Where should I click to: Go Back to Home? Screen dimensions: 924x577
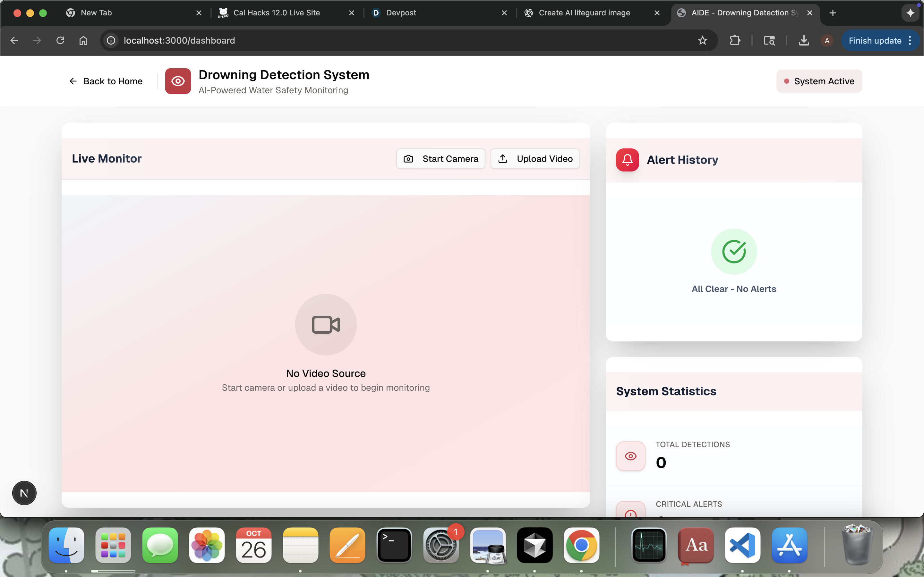tap(106, 81)
